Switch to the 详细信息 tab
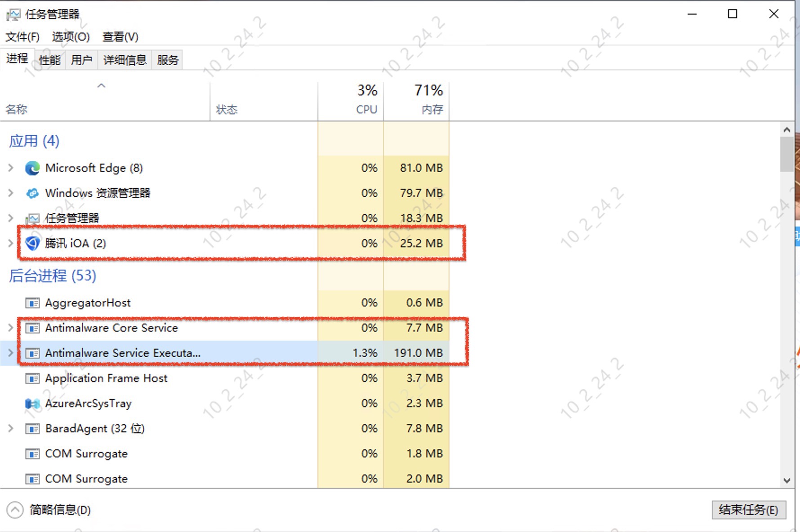 (x=125, y=60)
